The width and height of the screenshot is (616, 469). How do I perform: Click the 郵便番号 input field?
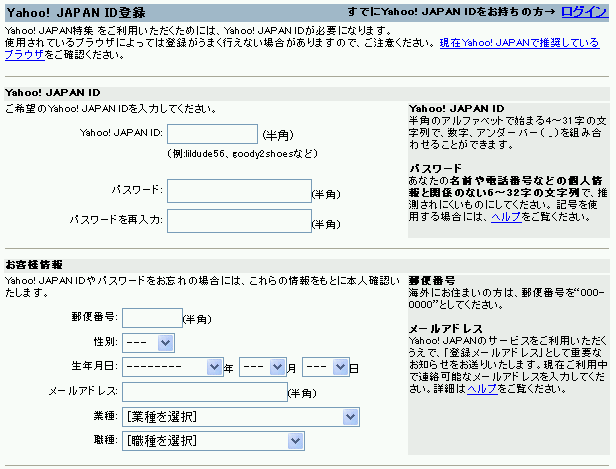(x=152, y=318)
